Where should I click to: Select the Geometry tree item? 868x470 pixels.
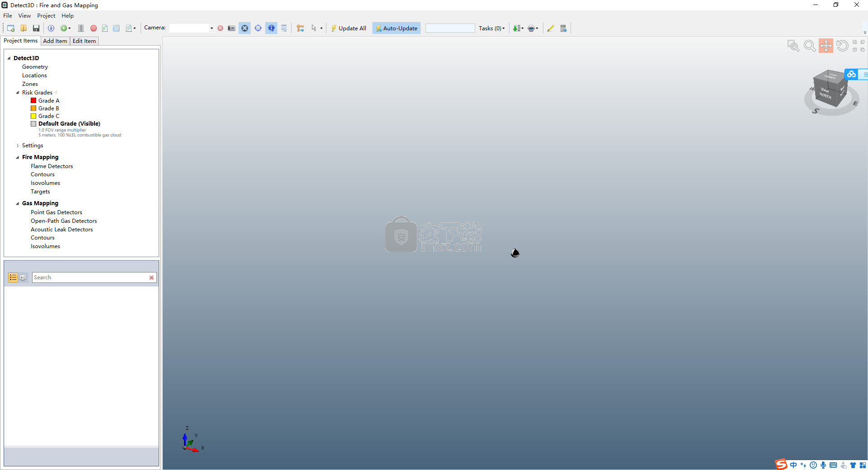pos(35,67)
